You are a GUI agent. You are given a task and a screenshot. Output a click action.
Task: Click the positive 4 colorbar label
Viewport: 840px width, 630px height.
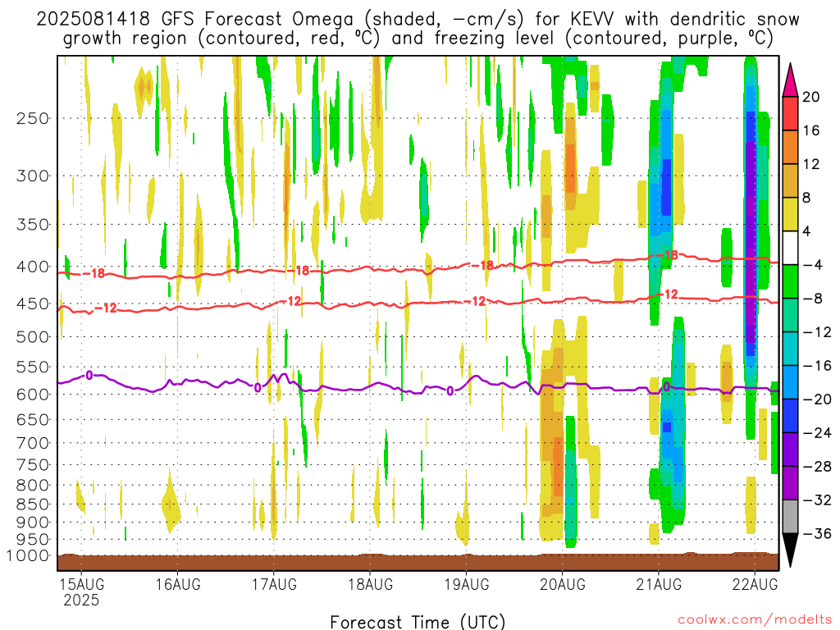807,231
